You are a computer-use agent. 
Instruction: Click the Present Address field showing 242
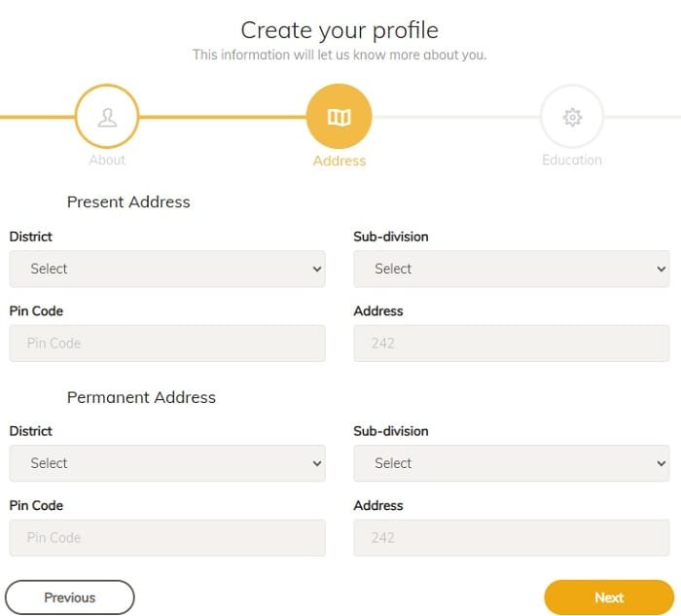[x=512, y=344]
